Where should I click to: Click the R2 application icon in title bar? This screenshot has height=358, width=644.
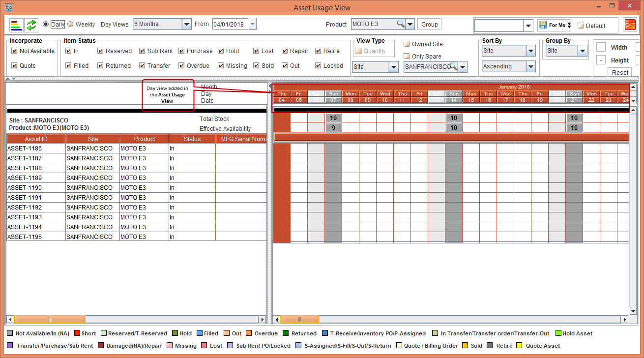pos(8,8)
